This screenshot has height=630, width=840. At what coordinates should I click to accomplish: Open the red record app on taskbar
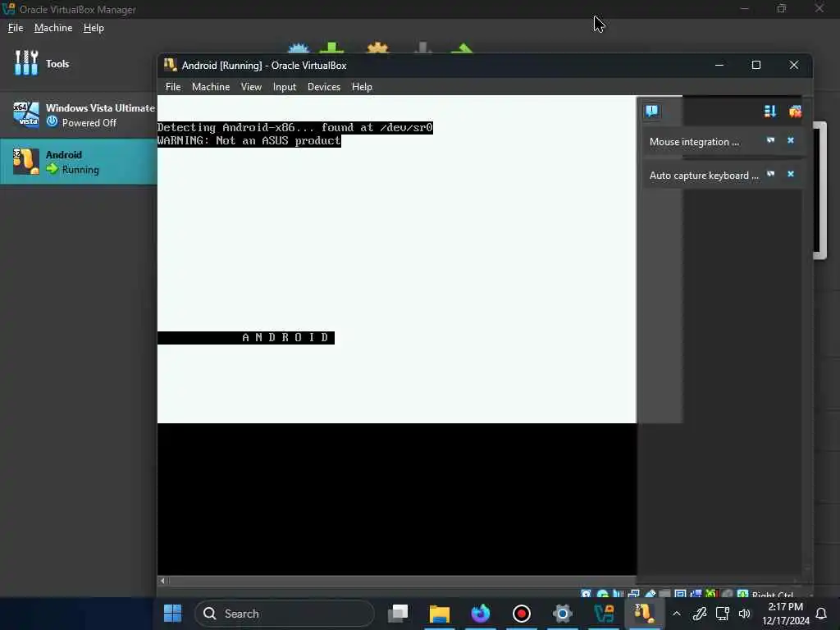pyautogui.click(x=521, y=614)
